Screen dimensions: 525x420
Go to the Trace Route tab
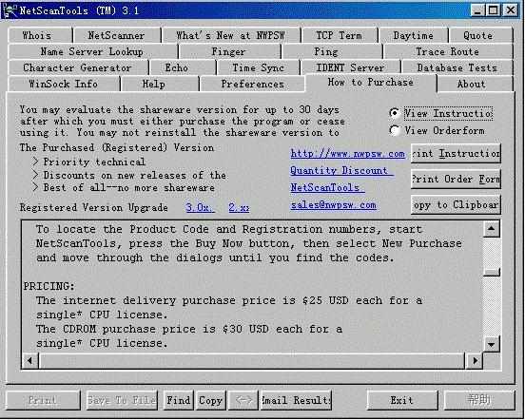pos(448,51)
